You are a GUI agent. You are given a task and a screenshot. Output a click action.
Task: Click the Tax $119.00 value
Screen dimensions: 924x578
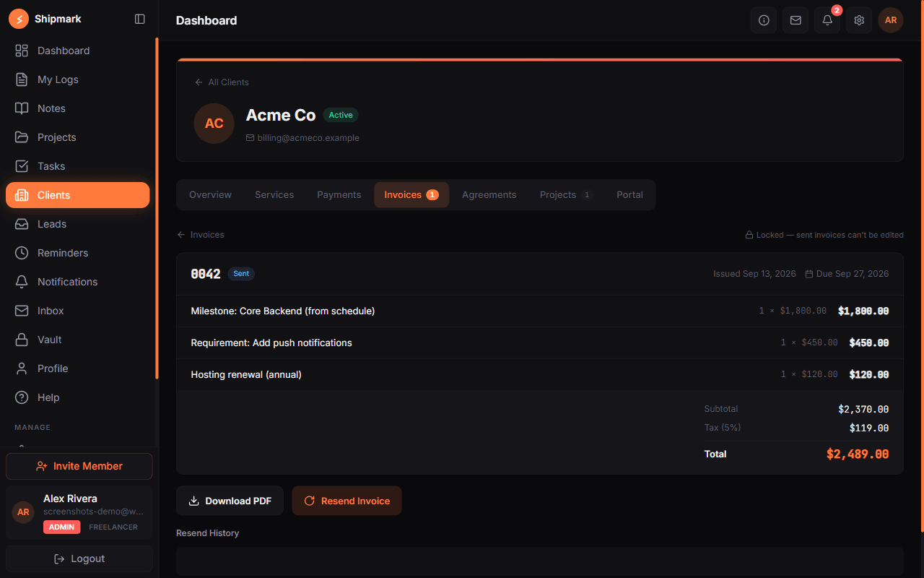click(869, 428)
